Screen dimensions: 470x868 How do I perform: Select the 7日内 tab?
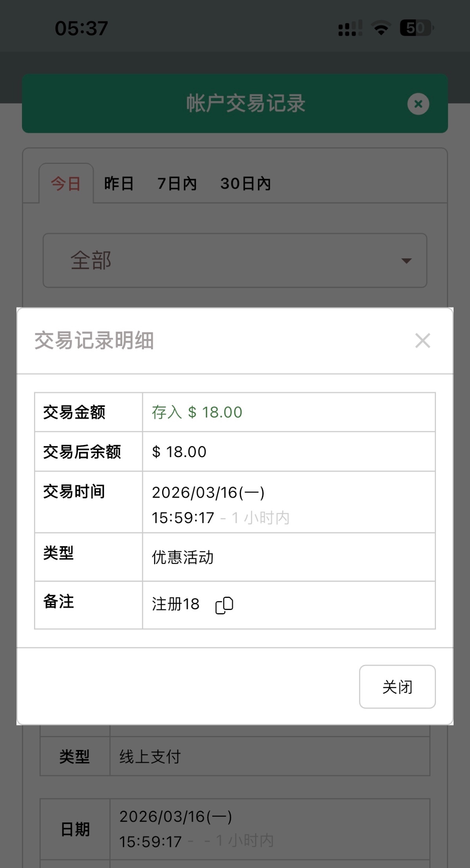177,183
